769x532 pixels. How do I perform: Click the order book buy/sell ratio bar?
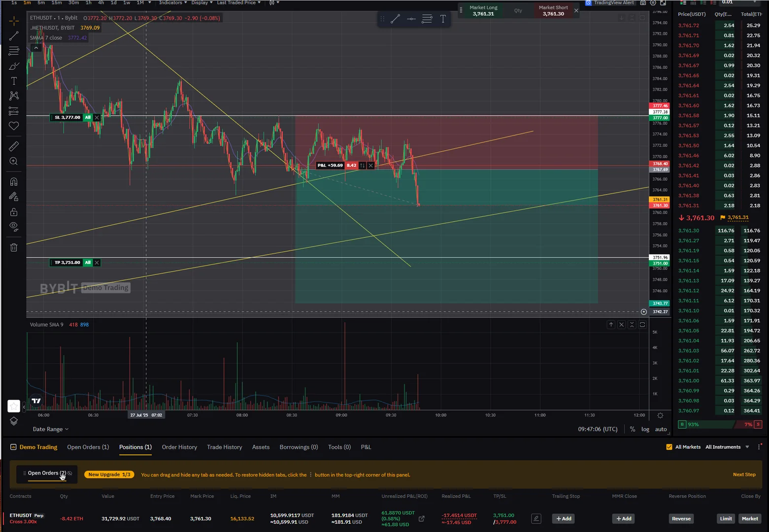tap(720, 424)
